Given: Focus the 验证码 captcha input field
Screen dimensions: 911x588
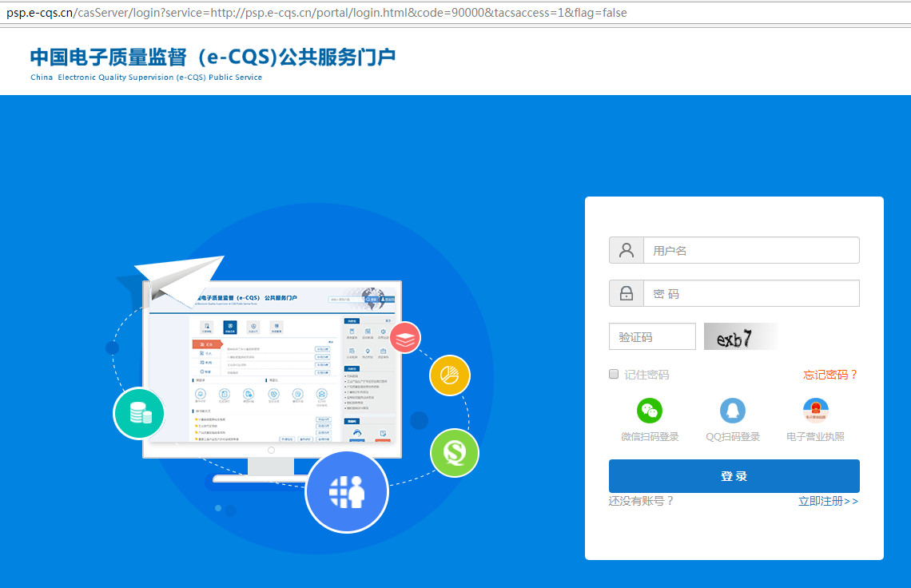Looking at the screenshot, I should (652, 336).
